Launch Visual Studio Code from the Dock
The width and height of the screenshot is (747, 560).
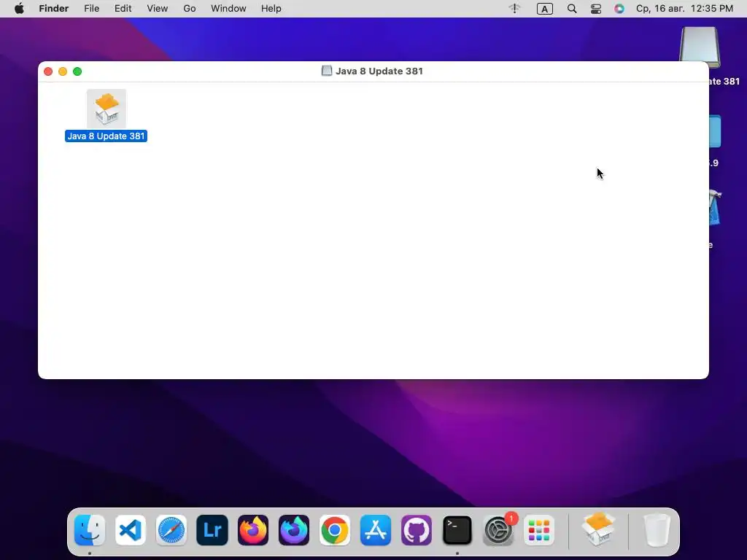[x=131, y=530]
